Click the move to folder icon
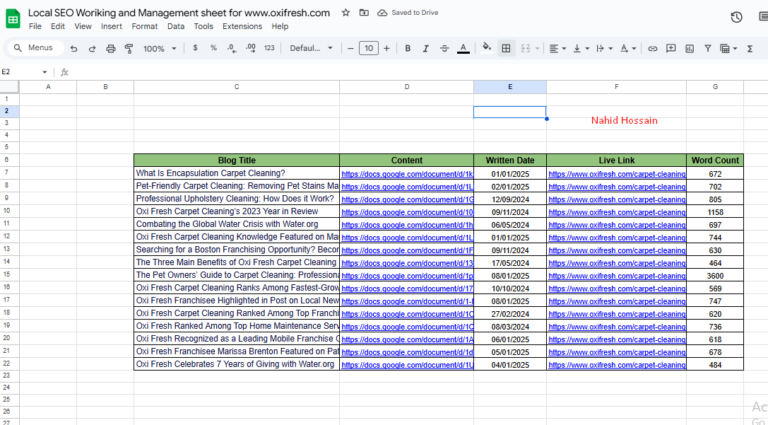Image resolution: width=768 pixels, height=425 pixels. pyautogui.click(x=364, y=13)
